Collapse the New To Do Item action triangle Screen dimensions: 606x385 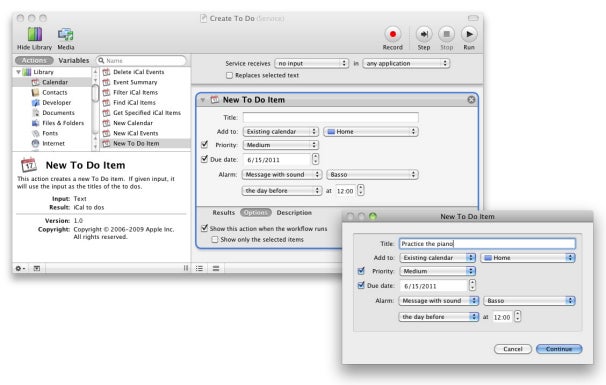tap(203, 100)
